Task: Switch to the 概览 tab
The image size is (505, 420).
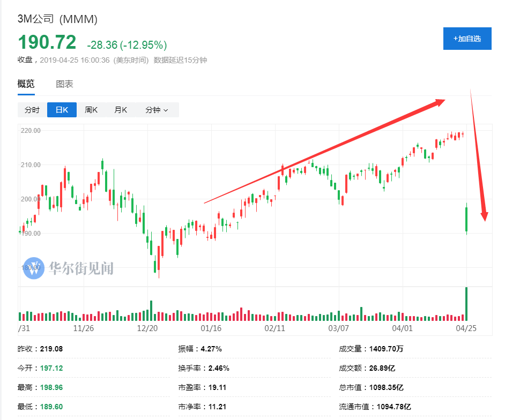Action: 26,84
